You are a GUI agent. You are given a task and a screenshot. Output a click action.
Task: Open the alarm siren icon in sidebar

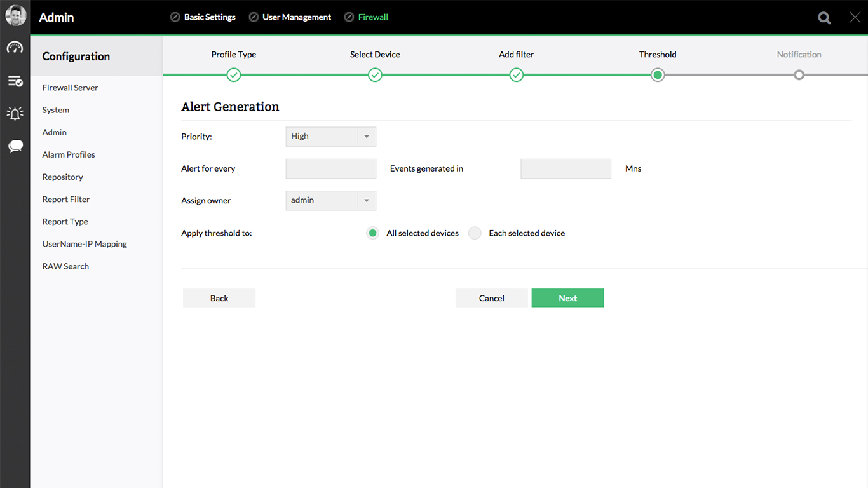(x=15, y=114)
